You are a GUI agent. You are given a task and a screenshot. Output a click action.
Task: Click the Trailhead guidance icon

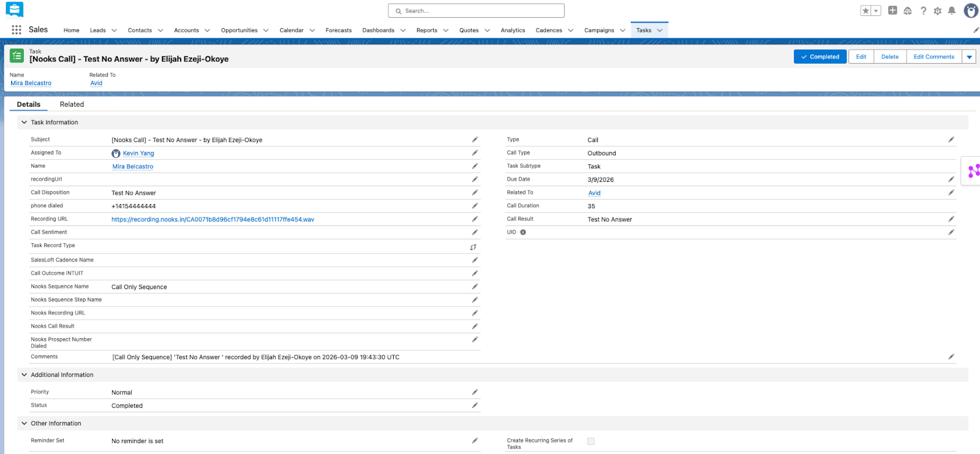click(907, 10)
